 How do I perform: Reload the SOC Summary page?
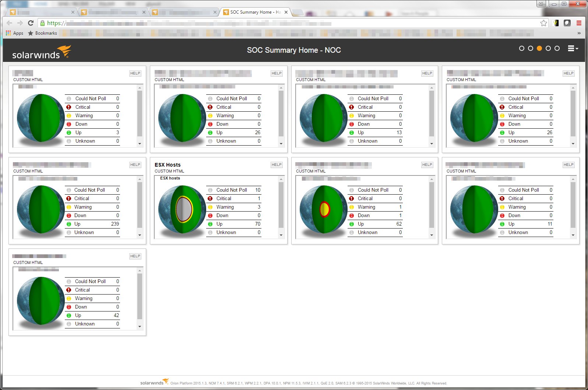(31, 23)
